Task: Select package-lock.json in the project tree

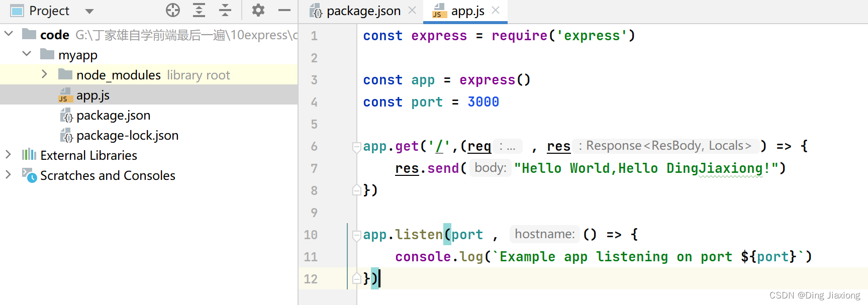Action: [x=149, y=135]
